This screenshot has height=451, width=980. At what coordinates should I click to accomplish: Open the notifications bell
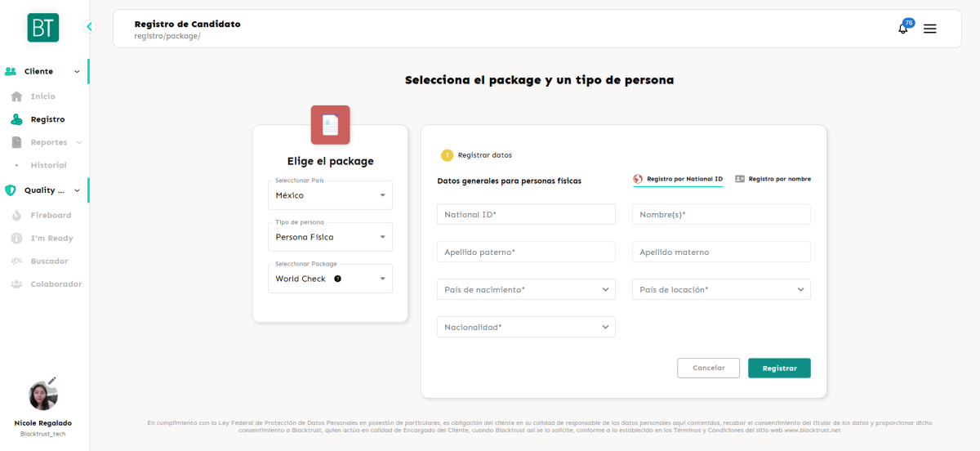903,29
